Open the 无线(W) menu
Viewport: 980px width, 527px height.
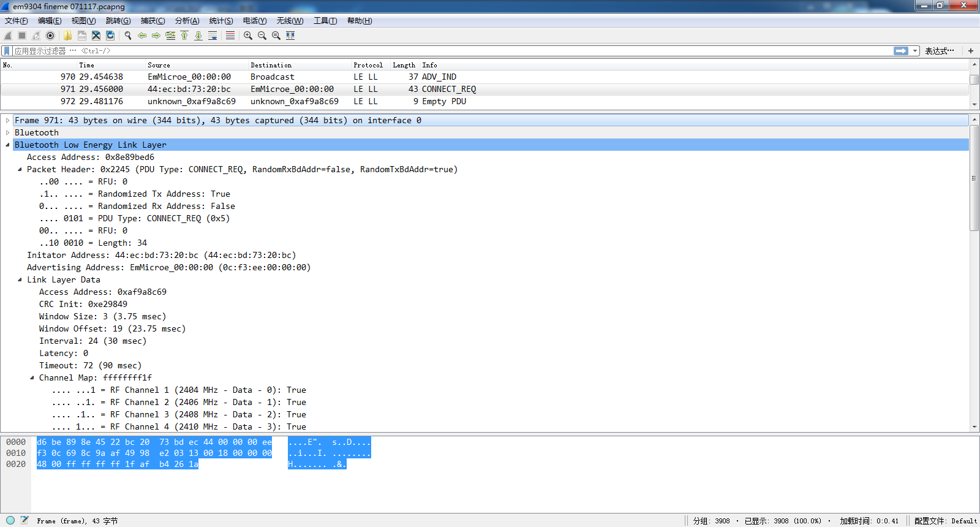[x=290, y=21]
